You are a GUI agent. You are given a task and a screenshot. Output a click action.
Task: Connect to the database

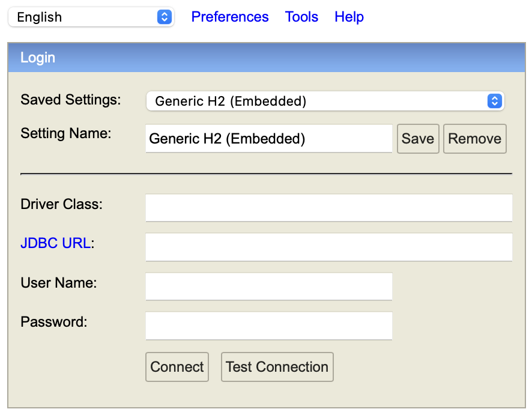(177, 367)
